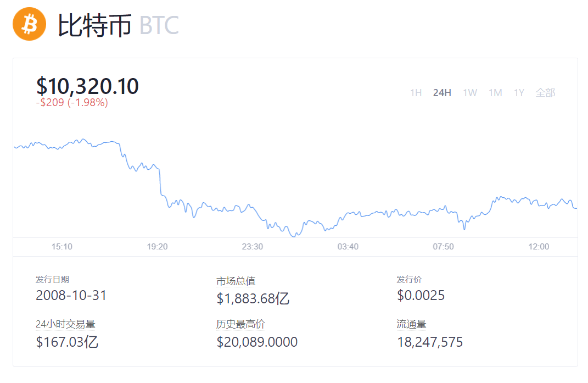
Task: Click the $10,320.10 current price
Action: click(87, 86)
